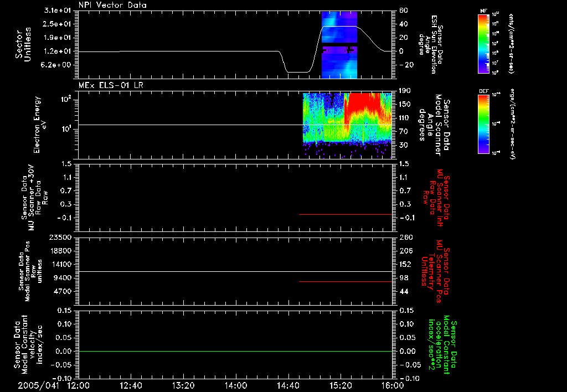
Task: Click the '15:20' time axis label
Action: coord(341,385)
